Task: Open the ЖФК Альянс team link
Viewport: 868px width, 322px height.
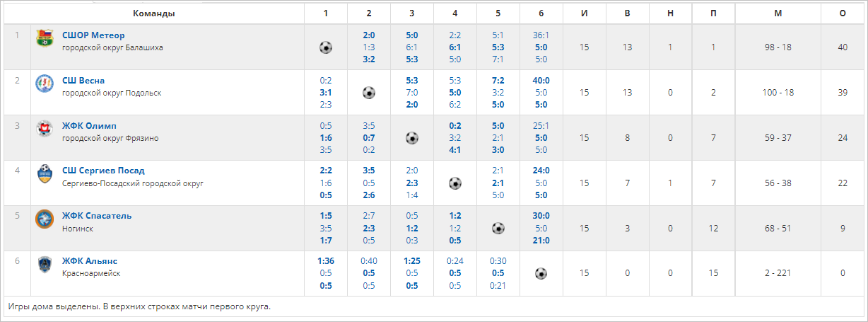Action: click(90, 261)
